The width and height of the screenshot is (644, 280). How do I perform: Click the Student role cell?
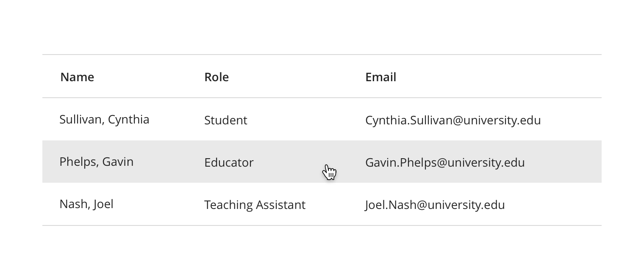coord(225,120)
